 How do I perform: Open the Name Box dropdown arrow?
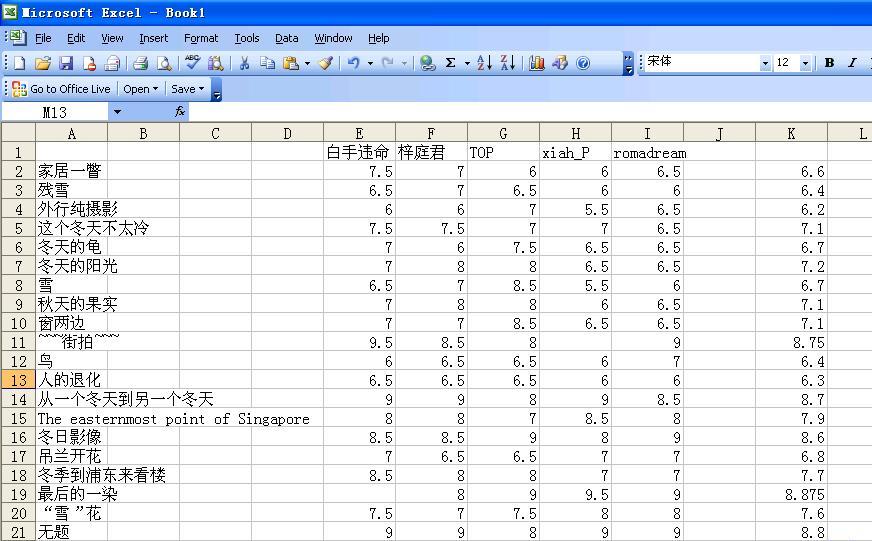pyautogui.click(x=117, y=112)
